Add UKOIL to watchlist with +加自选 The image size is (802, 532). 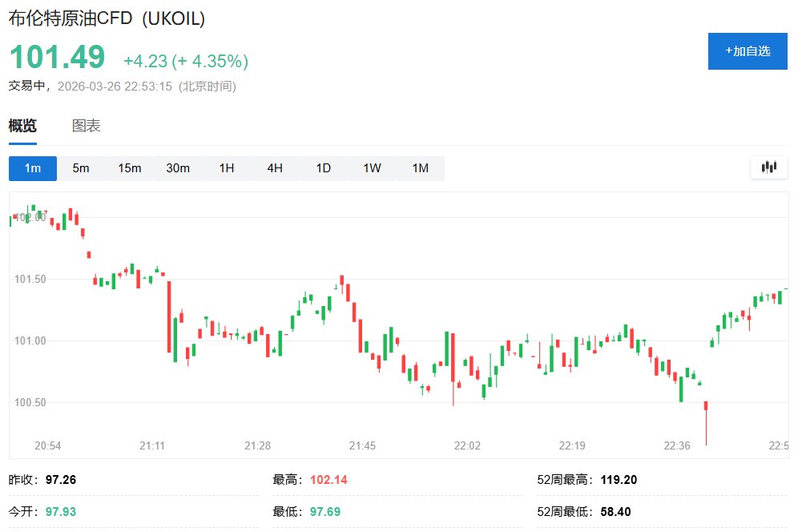pos(748,51)
